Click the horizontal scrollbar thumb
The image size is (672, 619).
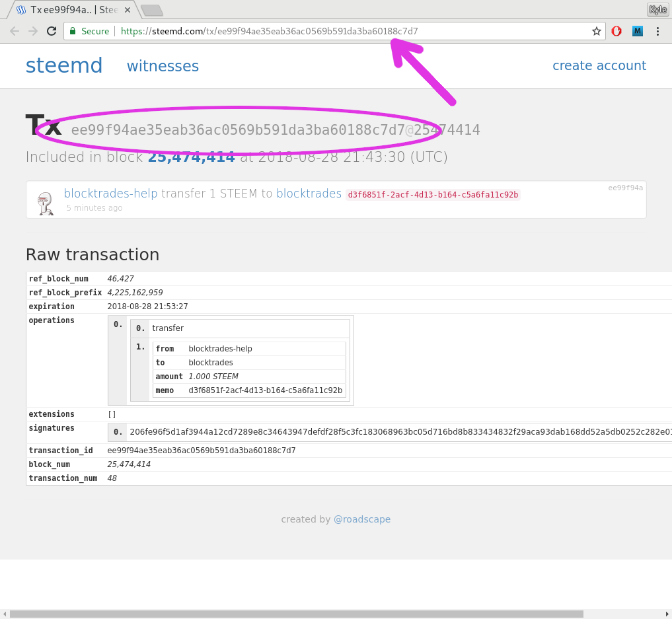297,614
